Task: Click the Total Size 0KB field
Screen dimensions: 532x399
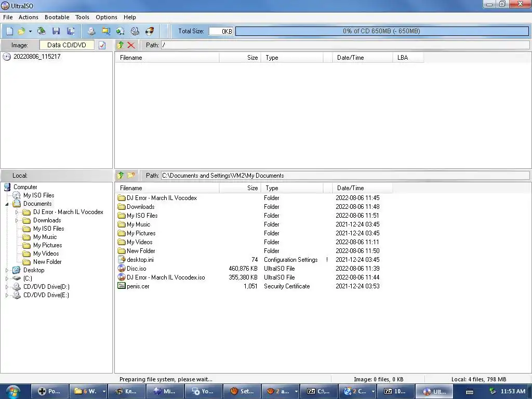Action: click(x=221, y=31)
